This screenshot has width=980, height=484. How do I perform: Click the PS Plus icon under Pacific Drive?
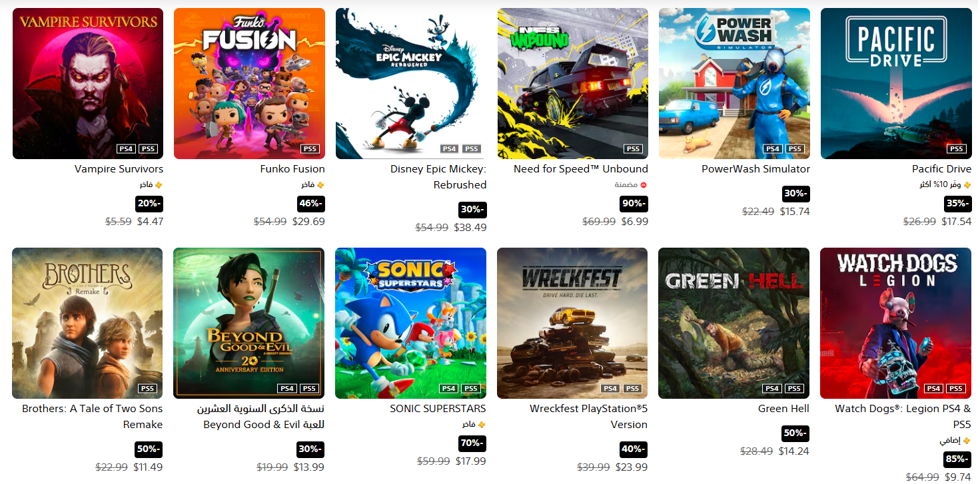pyautogui.click(x=967, y=185)
